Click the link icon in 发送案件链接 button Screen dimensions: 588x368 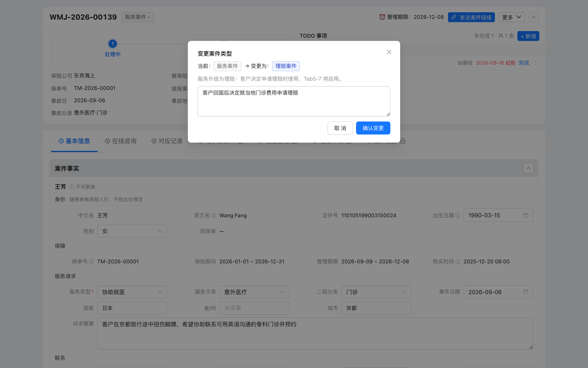click(x=454, y=17)
